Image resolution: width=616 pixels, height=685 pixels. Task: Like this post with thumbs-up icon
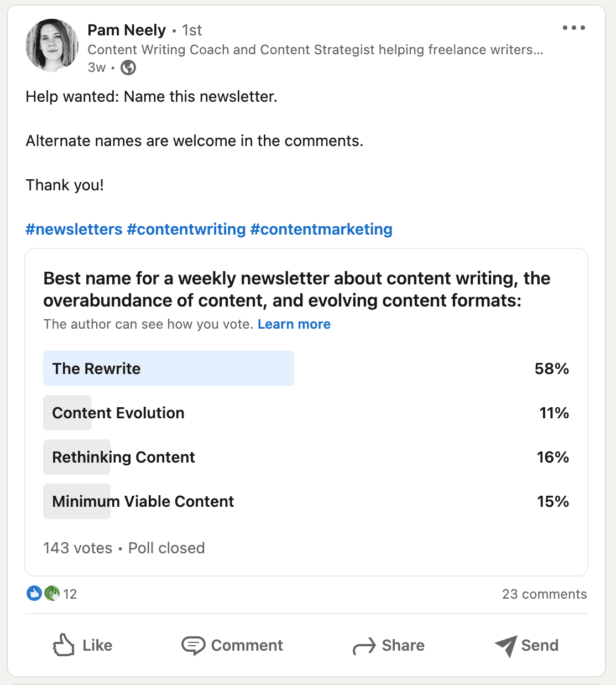click(x=64, y=645)
